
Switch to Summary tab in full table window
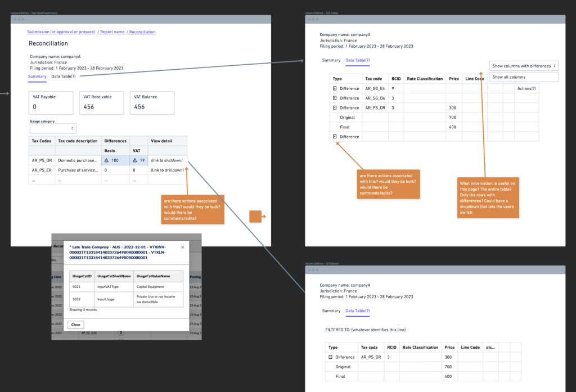point(331,60)
